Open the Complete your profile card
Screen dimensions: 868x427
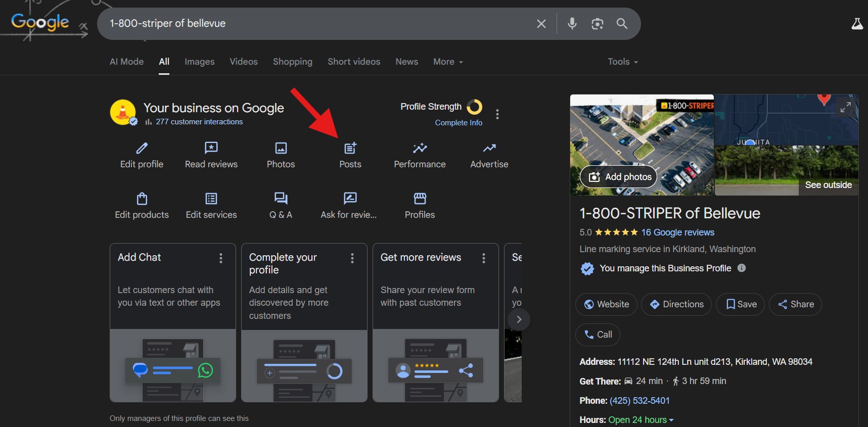pos(304,322)
